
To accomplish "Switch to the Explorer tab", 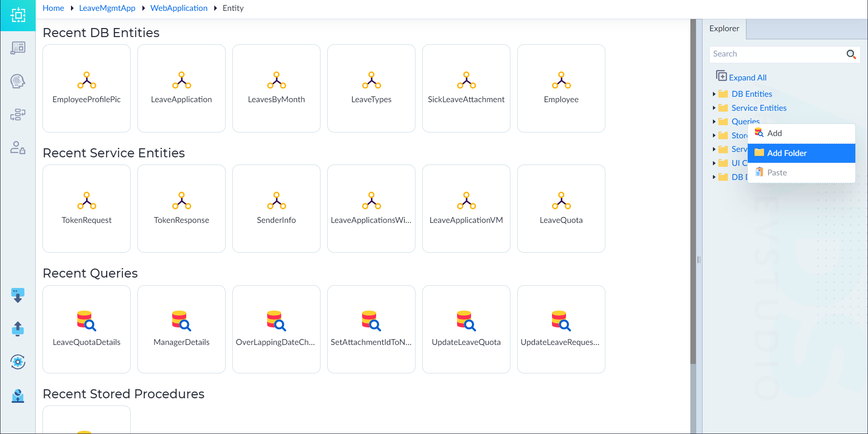I will coord(724,28).
